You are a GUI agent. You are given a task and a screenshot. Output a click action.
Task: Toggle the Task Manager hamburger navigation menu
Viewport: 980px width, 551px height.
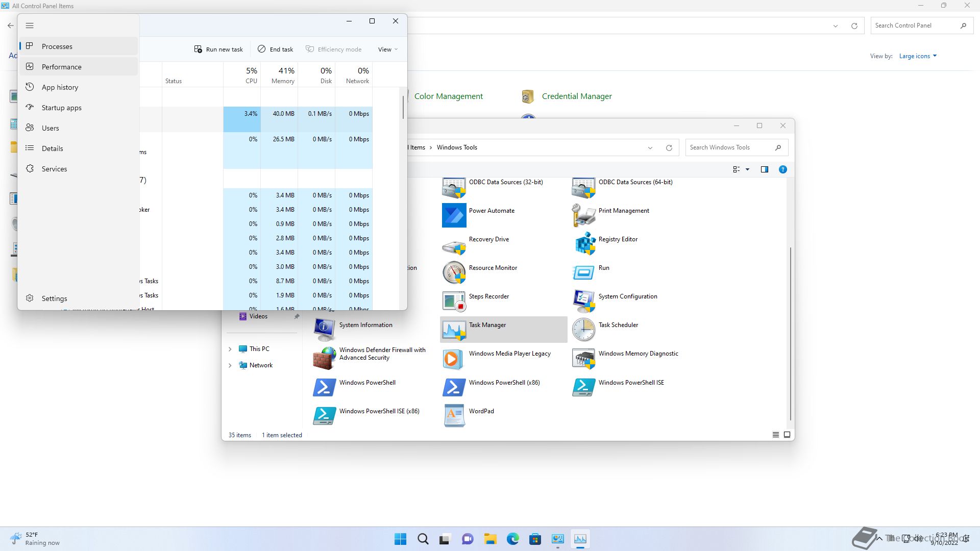(30, 26)
